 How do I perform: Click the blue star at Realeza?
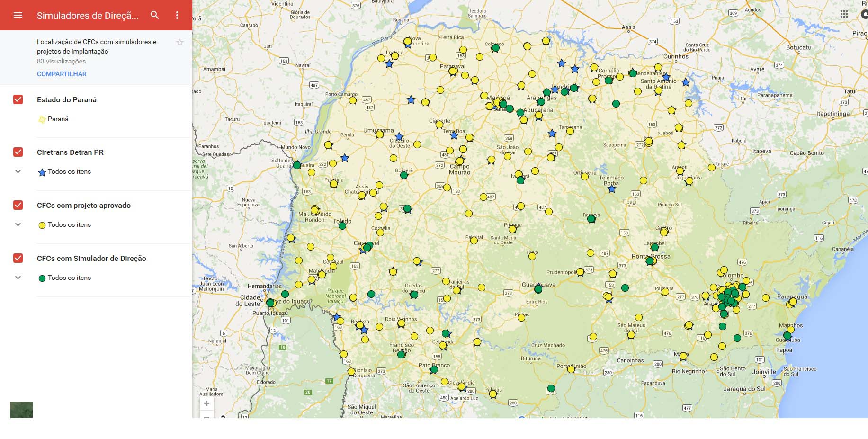[x=364, y=330]
